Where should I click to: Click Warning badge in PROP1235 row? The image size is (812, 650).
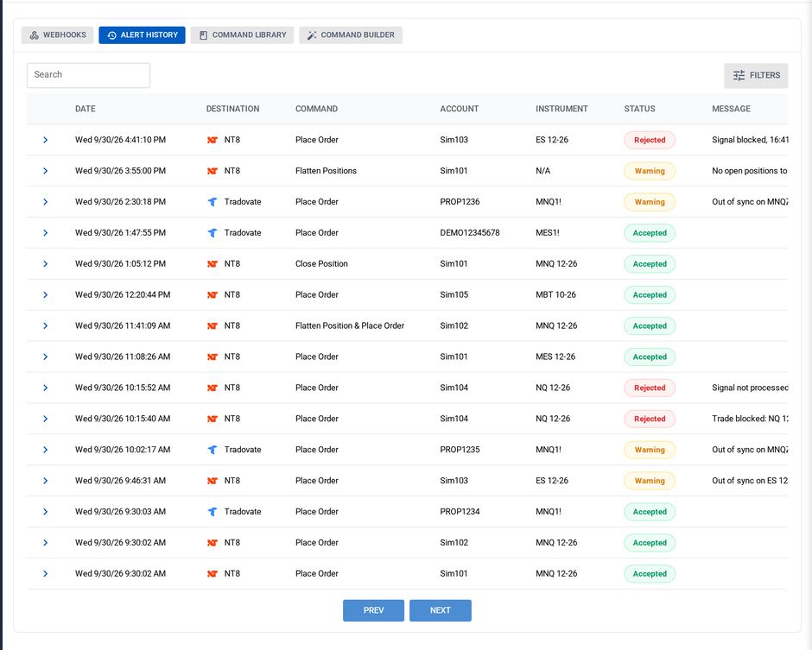coord(650,450)
